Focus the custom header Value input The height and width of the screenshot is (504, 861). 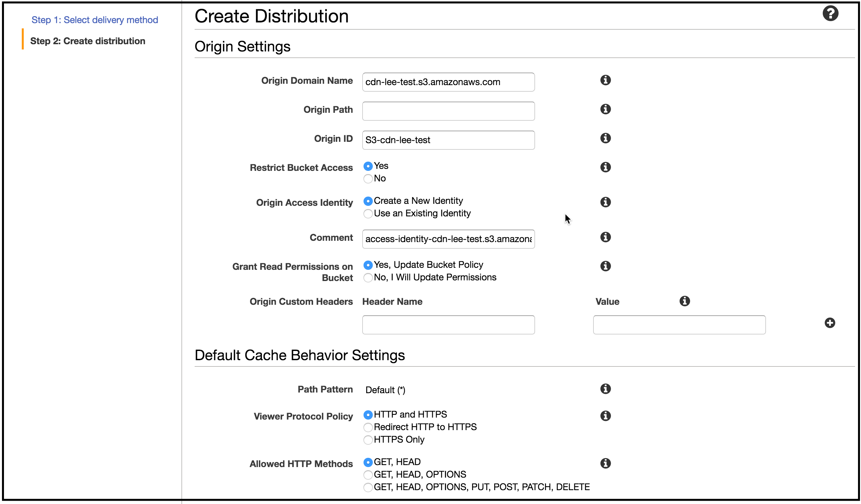[x=679, y=325]
